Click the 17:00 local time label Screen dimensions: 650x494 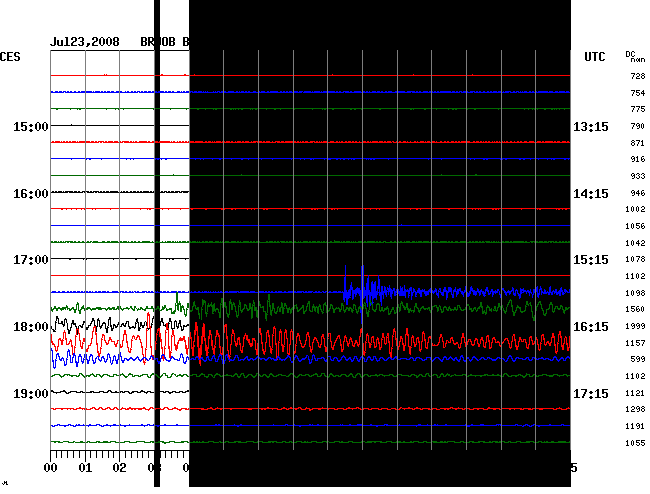click(x=31, y=260)
